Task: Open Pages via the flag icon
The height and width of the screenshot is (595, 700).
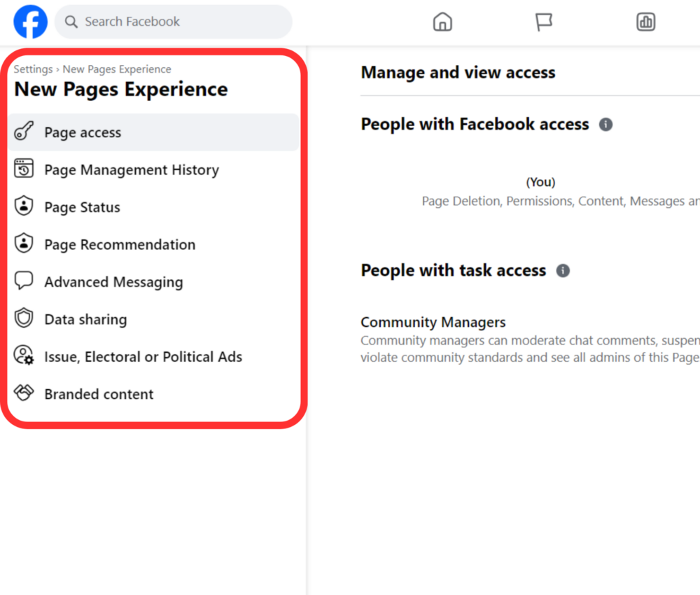Action: (x=544, y=22)
